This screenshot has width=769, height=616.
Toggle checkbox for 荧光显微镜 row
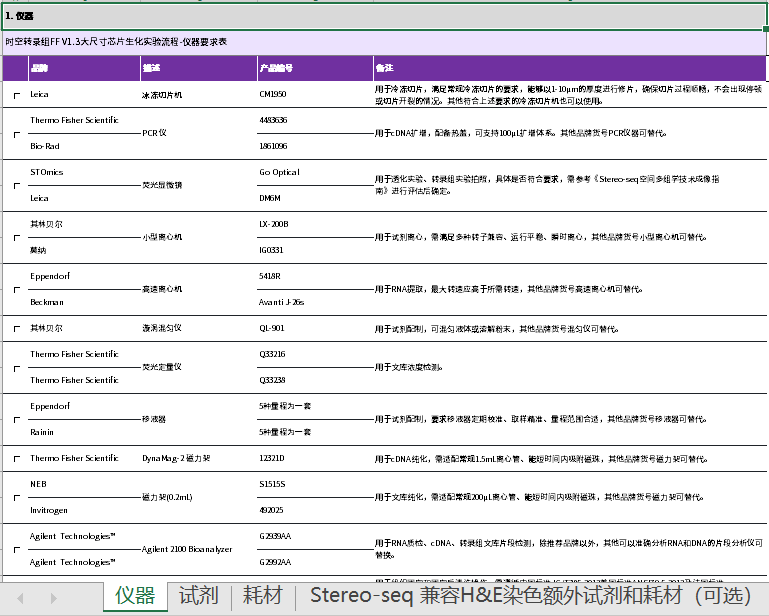[x=17, y=186]
